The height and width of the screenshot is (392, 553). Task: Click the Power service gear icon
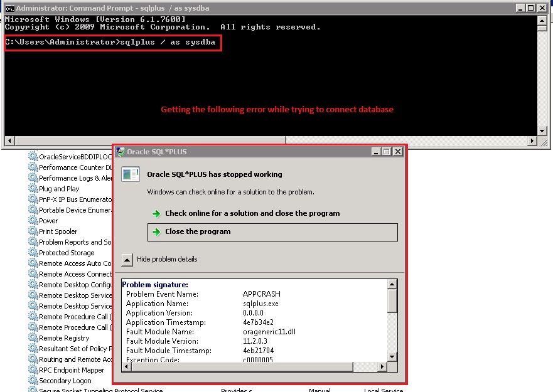33,220
